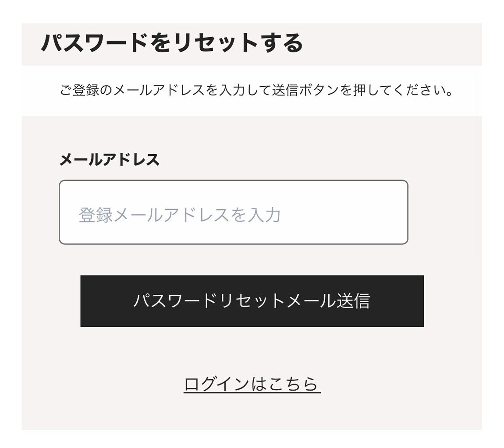Select the rounded email input box

233,212
